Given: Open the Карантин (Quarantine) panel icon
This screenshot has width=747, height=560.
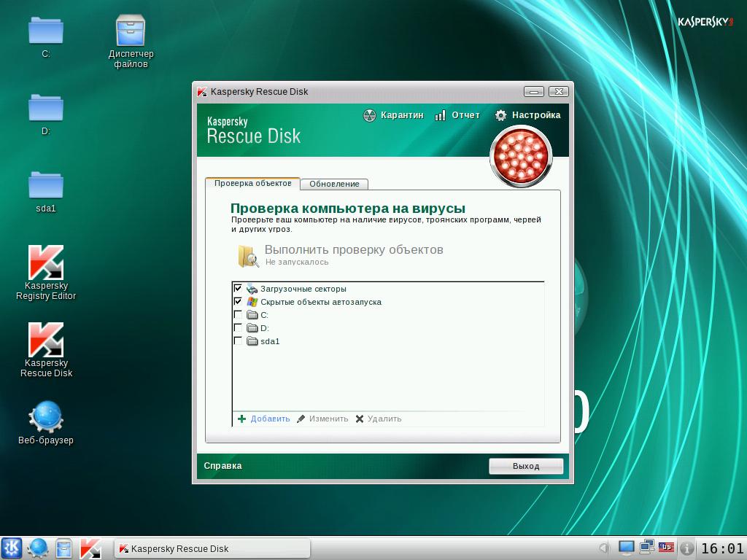Looking at the screenshot, I should 368,114.
